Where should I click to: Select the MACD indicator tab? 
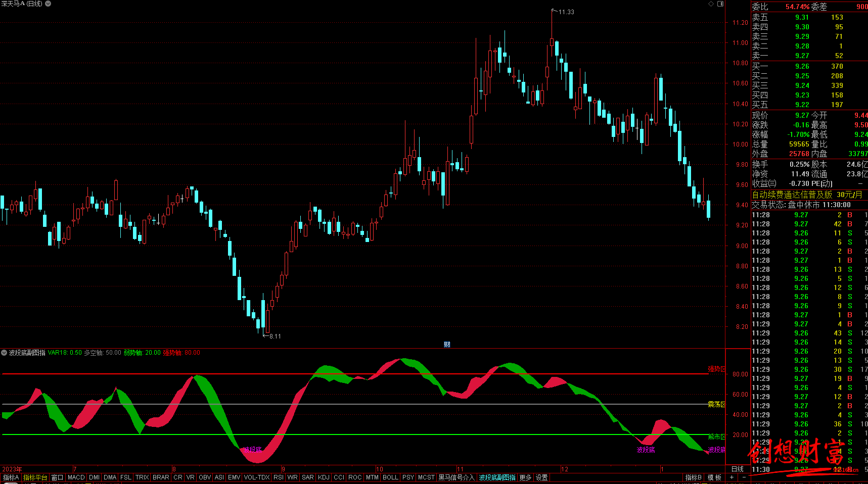76,477
